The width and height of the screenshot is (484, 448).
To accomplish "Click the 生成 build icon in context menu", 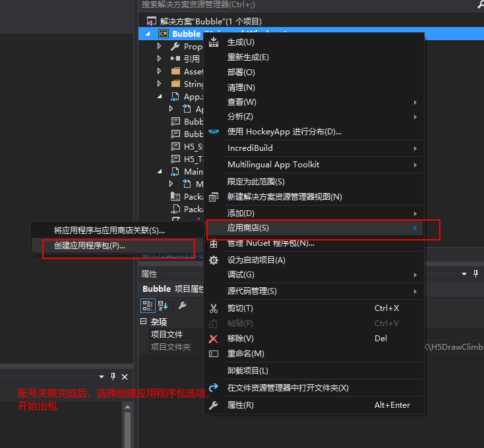I will (x=213, y=42).
